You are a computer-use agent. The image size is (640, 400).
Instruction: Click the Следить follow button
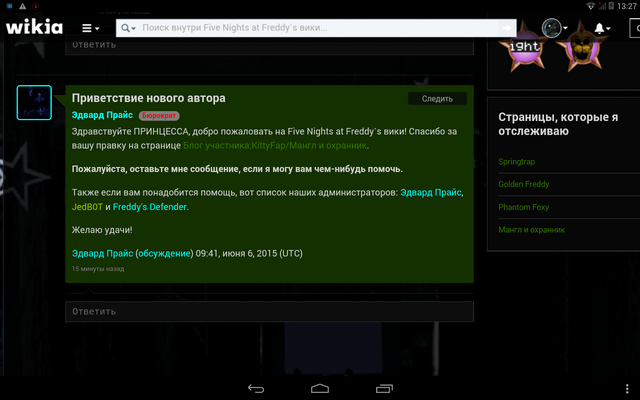tap(437, 99)
